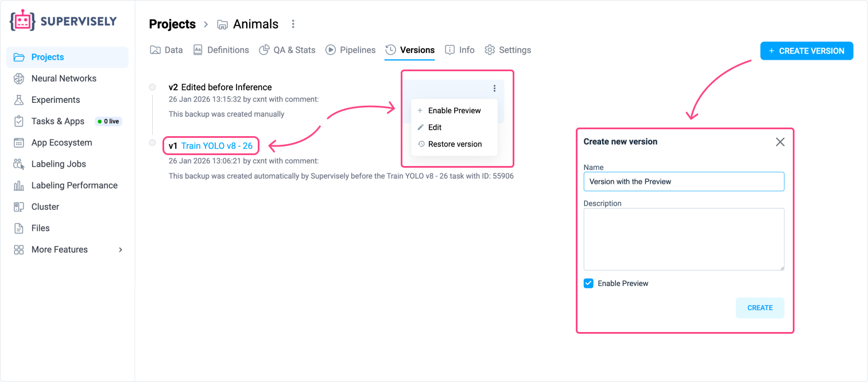
Task: Check the Enable Preview checkbox in the dialog
Action: pos(588,283)
